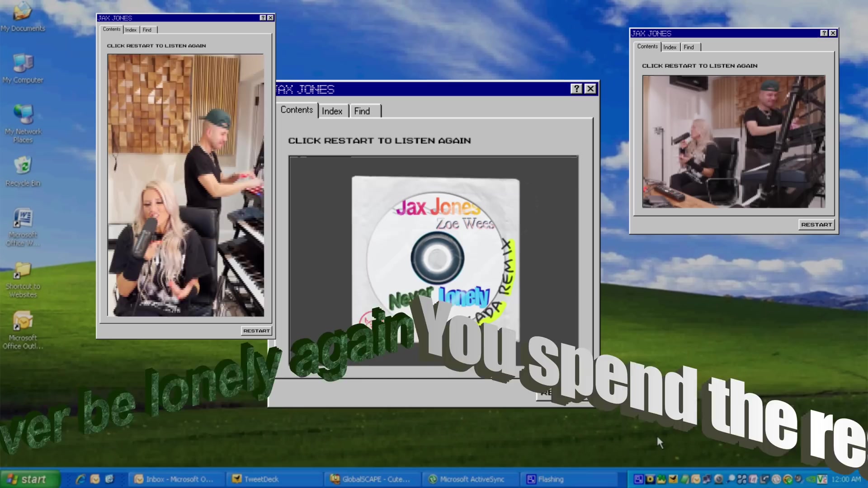Click RESTART in the right video window
868x488 pixels.
pyautogui.click(x=816, y=225)
